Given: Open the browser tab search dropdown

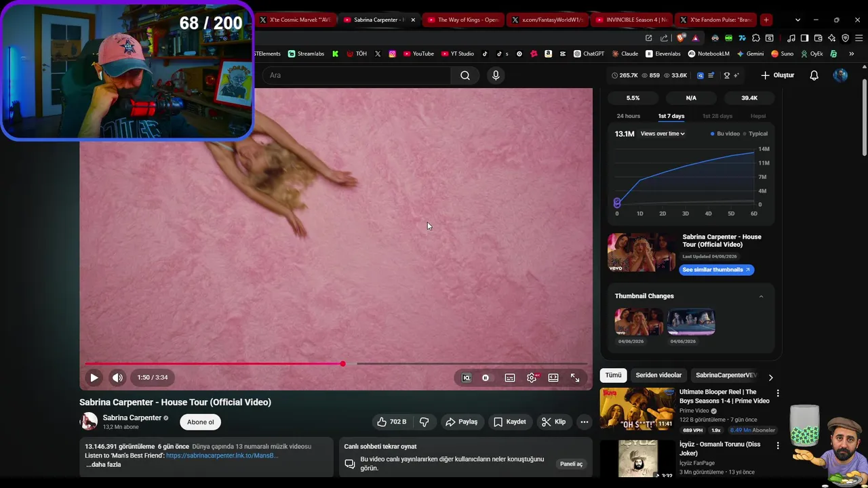Looking at the screenshot, I should tap(797, 20).
